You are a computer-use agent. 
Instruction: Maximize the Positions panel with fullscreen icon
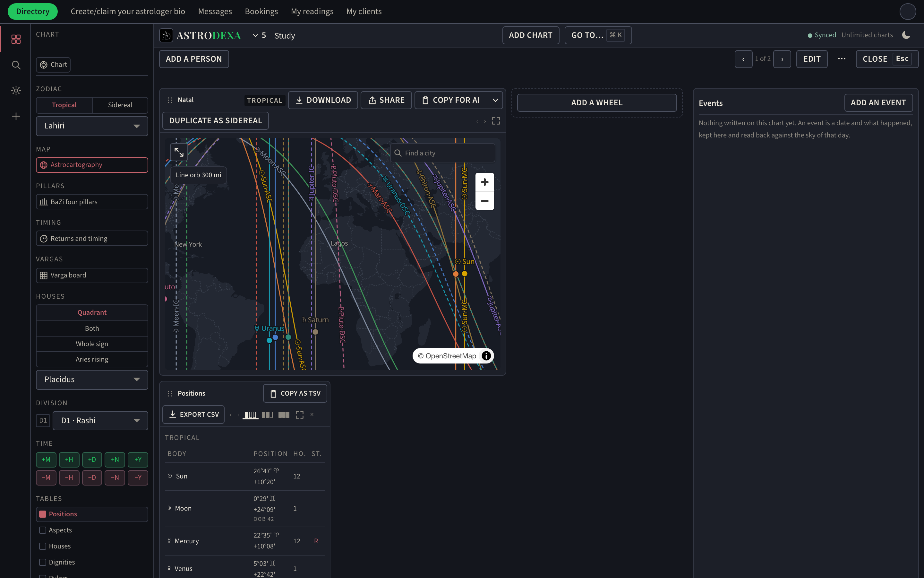point(300,415)
